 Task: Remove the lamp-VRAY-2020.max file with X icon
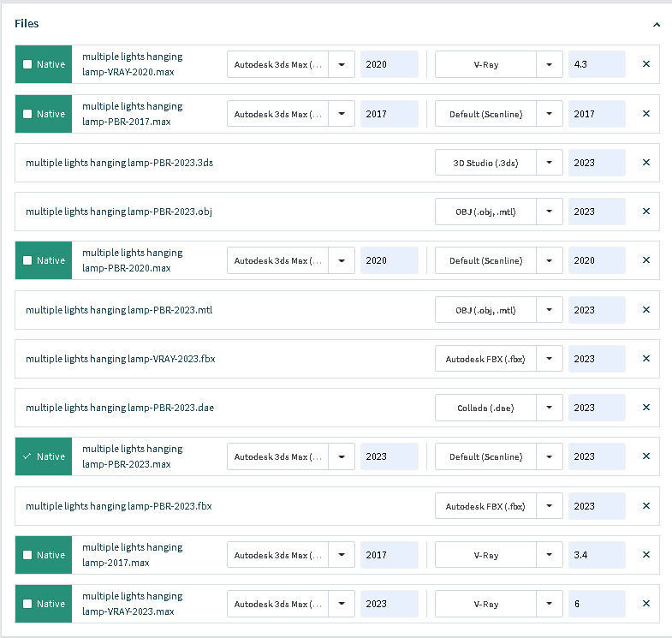pyautogui.click(x=646, y=64)
